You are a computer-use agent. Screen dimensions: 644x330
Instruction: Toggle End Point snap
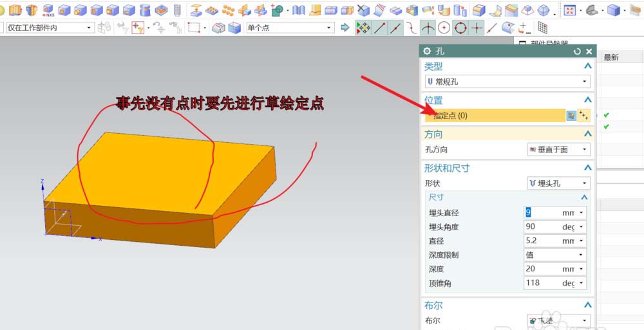point(379,28)
